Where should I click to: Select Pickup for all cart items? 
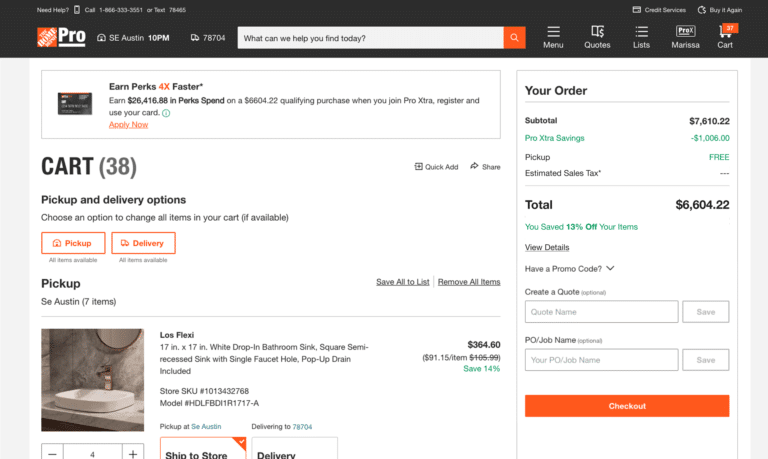click(73, 243)
